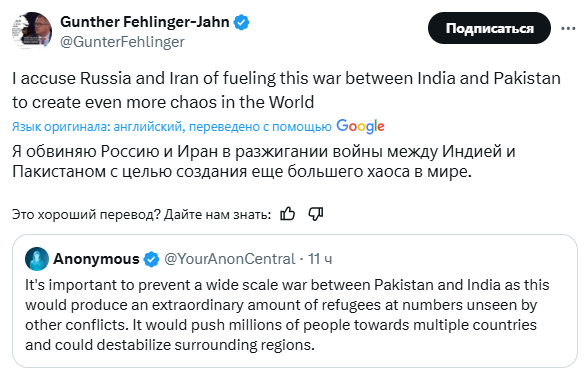Open the quoted post about refugees

click(295, 301)
